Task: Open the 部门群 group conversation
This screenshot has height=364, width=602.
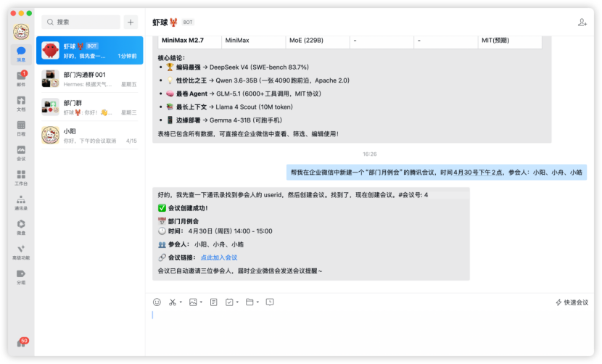Action: 89,107
